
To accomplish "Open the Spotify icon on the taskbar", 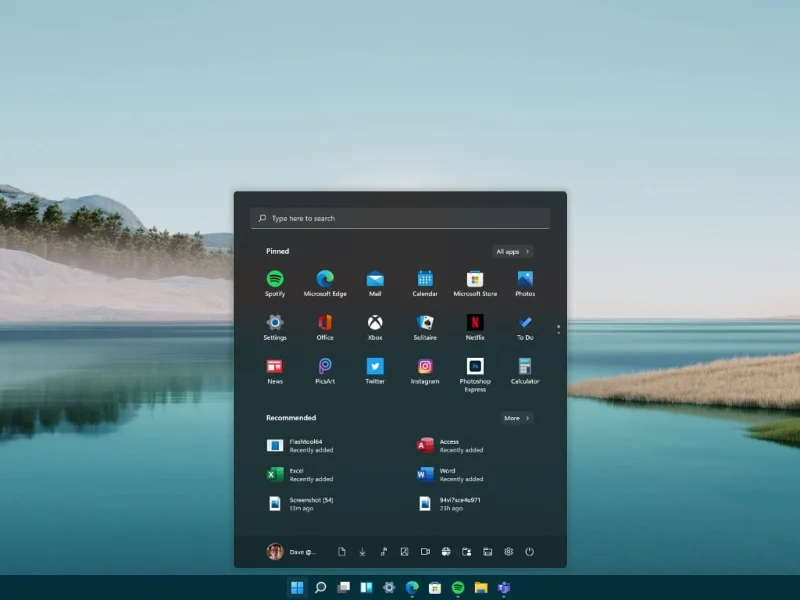I will point(457,588).
